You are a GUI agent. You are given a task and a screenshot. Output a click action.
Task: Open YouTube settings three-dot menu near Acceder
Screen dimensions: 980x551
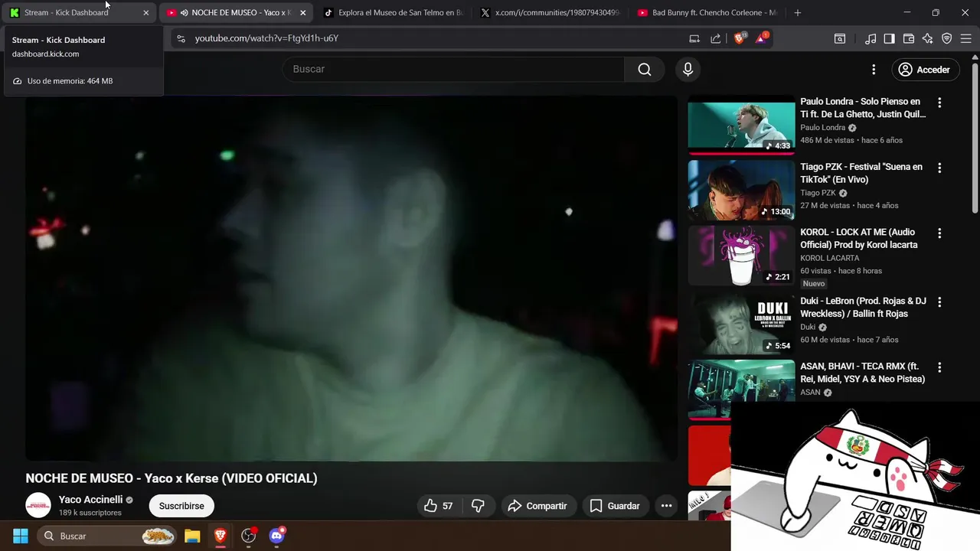(874, 70)
